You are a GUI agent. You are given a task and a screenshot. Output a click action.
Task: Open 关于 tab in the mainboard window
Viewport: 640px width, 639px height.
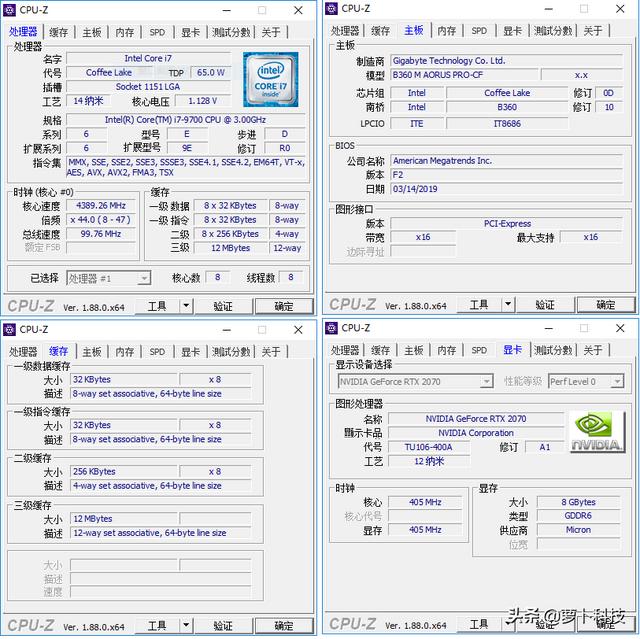point(593,31)
